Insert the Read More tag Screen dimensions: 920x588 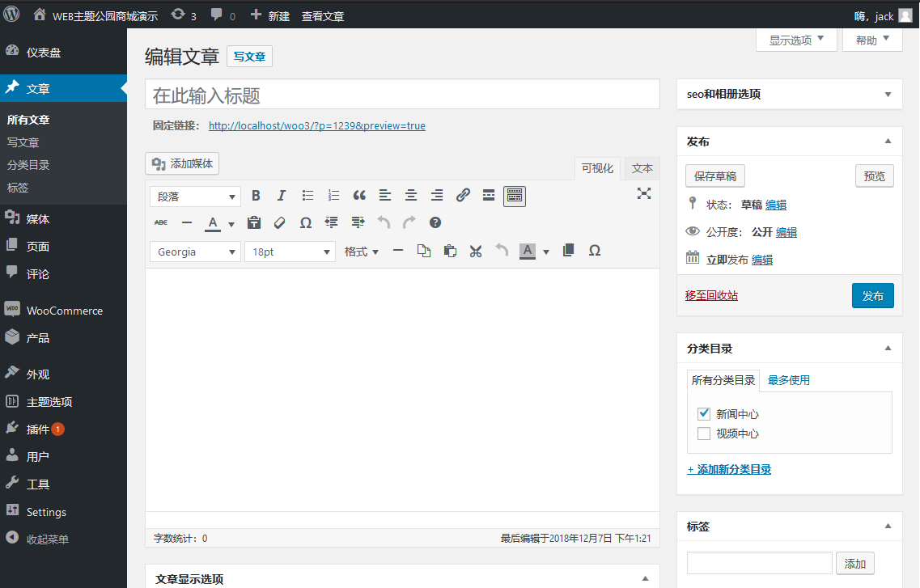tap(489, 195)
